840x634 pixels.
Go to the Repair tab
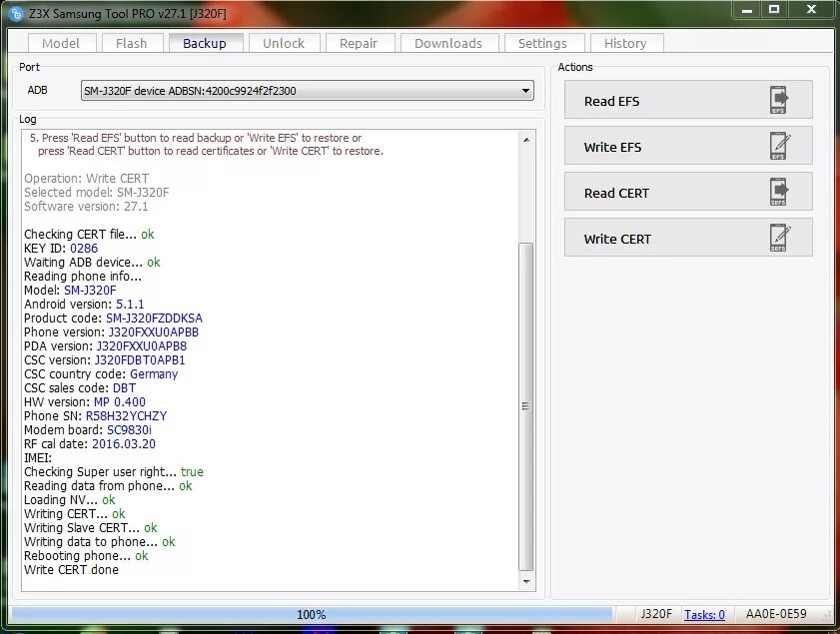359,43
